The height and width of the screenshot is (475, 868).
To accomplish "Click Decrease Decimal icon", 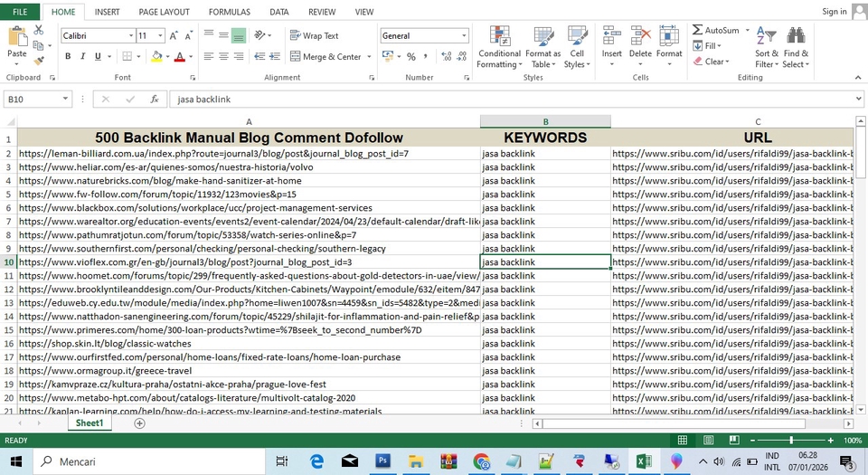I will (x=462, y=56).
